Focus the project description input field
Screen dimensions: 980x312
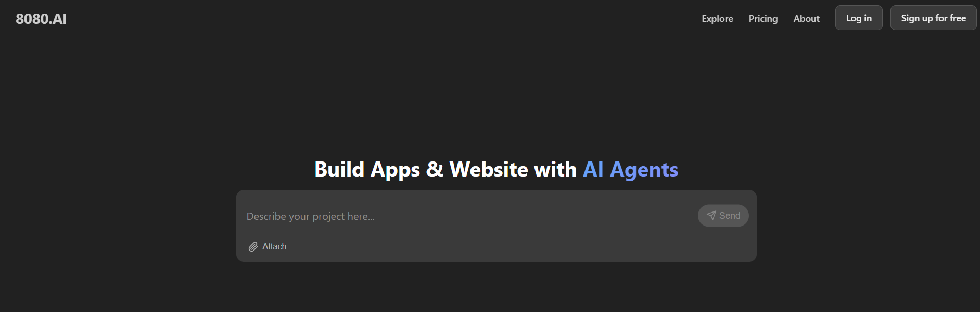(x=468, y=216)
